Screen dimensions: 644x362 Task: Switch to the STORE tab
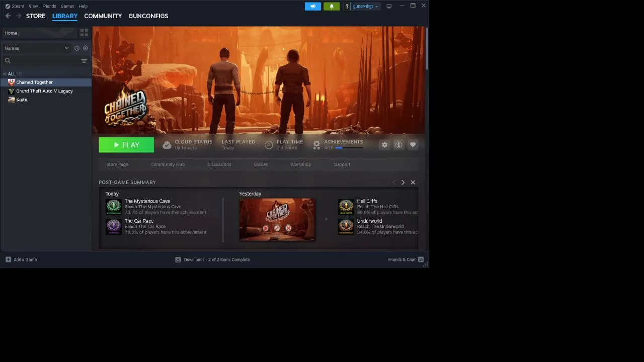click(x=36, y=16)
